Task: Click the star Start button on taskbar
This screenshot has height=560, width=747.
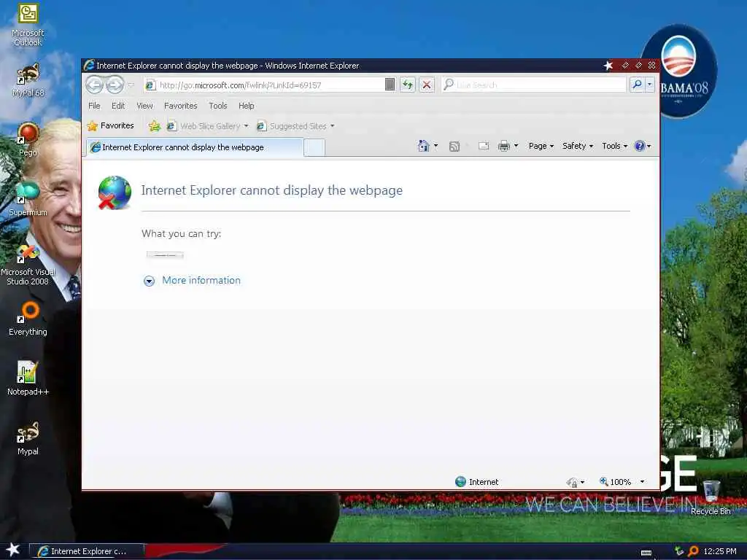Action: pyautogui.click(x=13, y=550)
